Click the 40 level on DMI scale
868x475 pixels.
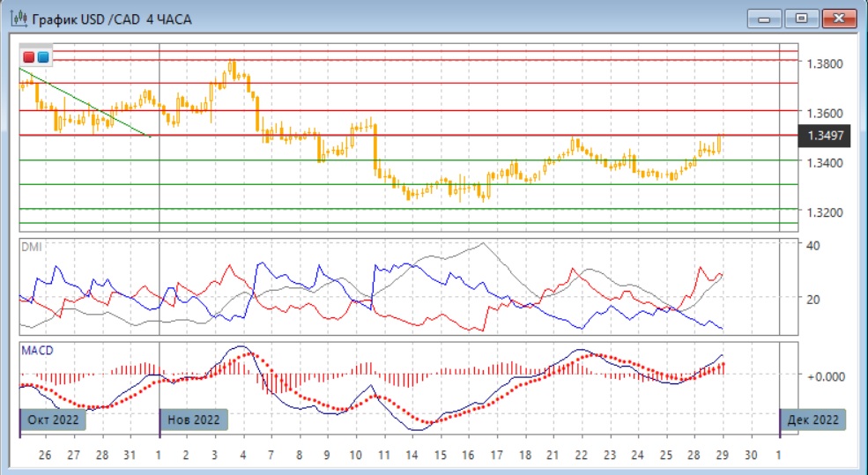(x=813, y=245)
